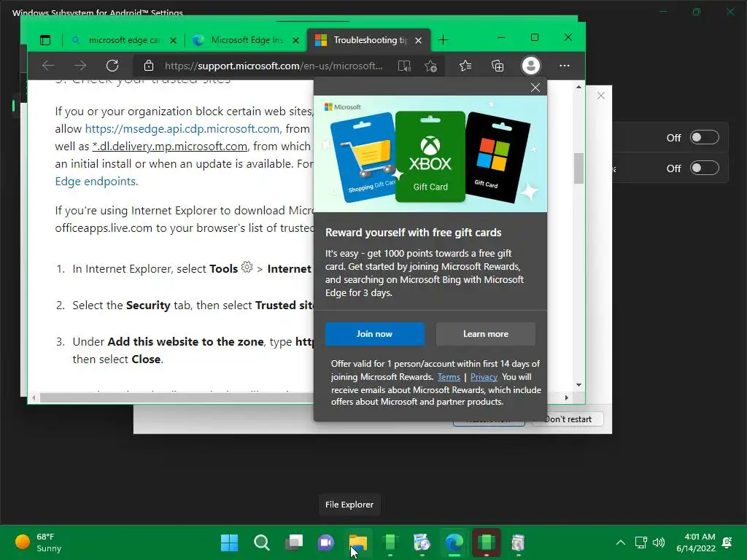Screen dimensions: 747x560
Task: Open Task View from taskbar
Action: (294, 542)
